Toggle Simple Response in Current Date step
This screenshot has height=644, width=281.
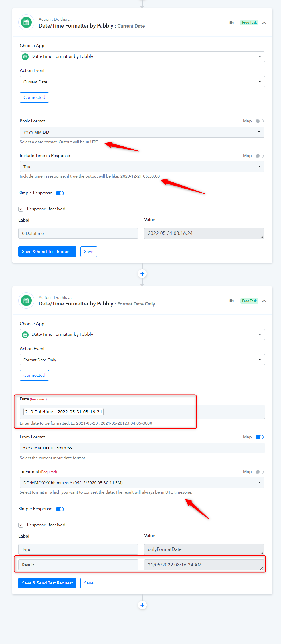pos(60,193)
